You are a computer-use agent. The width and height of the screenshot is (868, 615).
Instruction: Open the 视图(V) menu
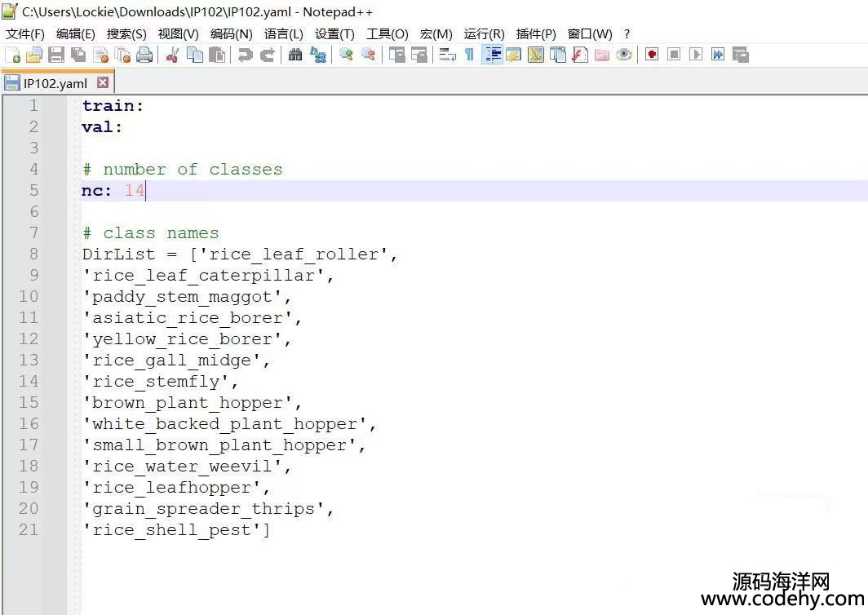coord(178,34)
